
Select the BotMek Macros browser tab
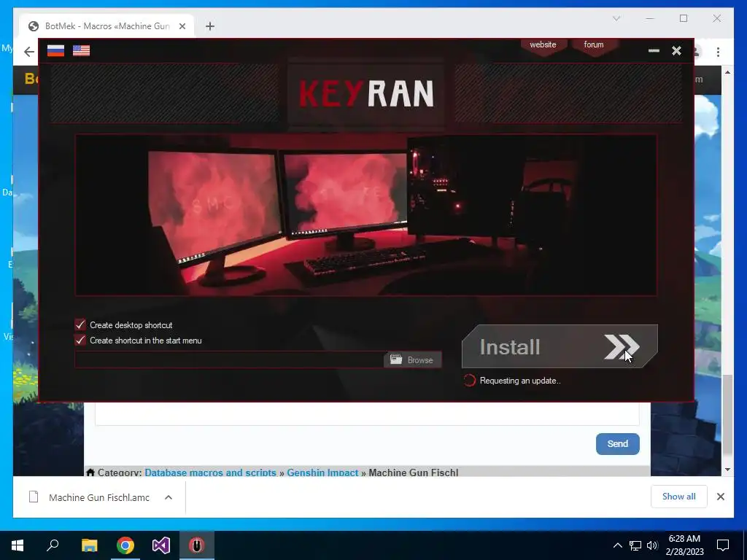click(x=107, y=26)
